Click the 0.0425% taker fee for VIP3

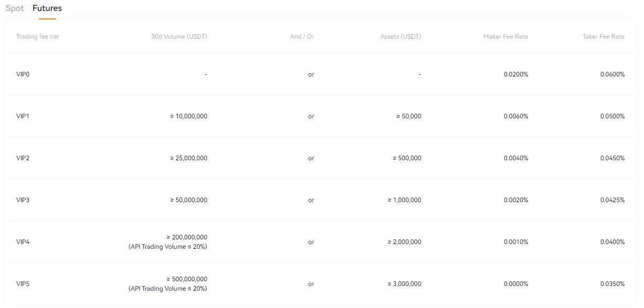613,200
